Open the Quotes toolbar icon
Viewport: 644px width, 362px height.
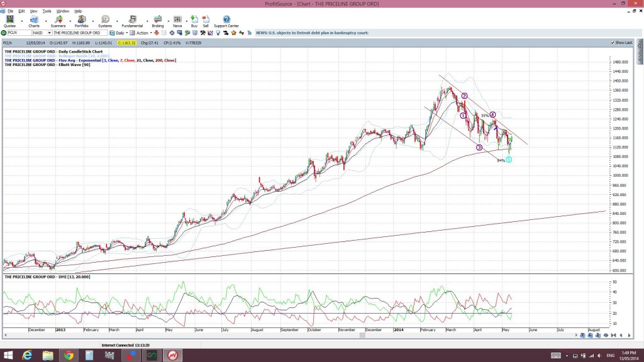[9, 19]
